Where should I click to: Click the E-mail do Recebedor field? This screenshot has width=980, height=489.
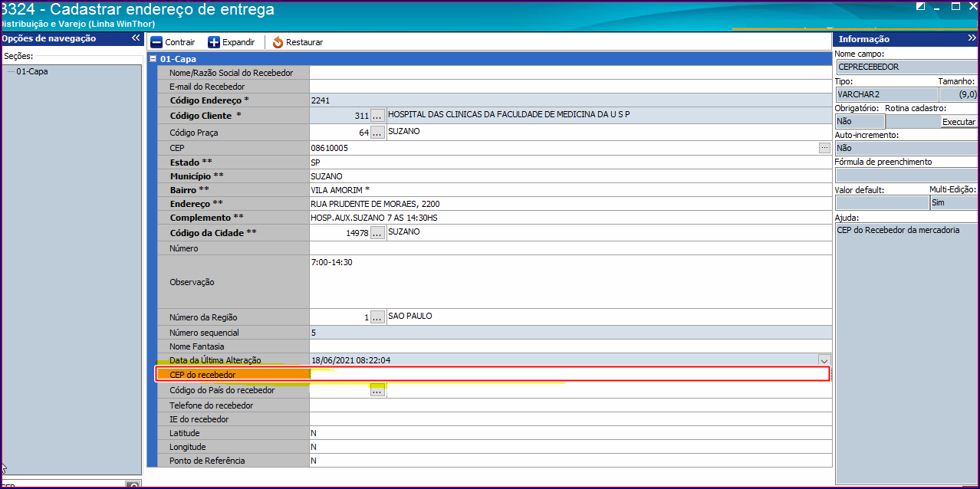571,87
